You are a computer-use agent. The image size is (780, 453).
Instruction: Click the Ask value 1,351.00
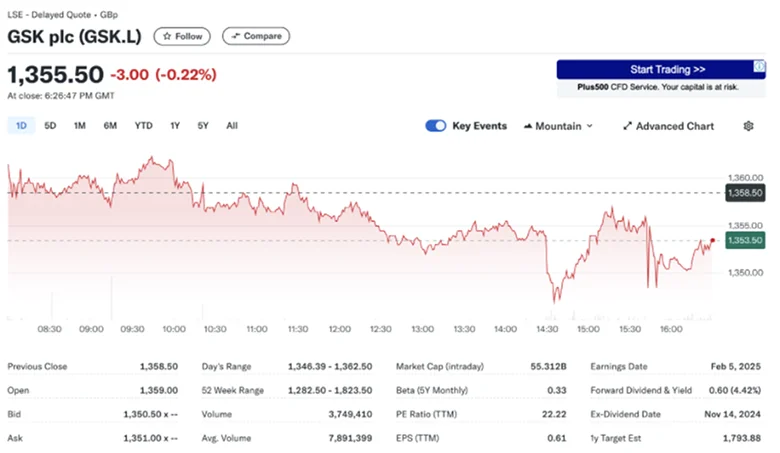click(x=150, y=438)
